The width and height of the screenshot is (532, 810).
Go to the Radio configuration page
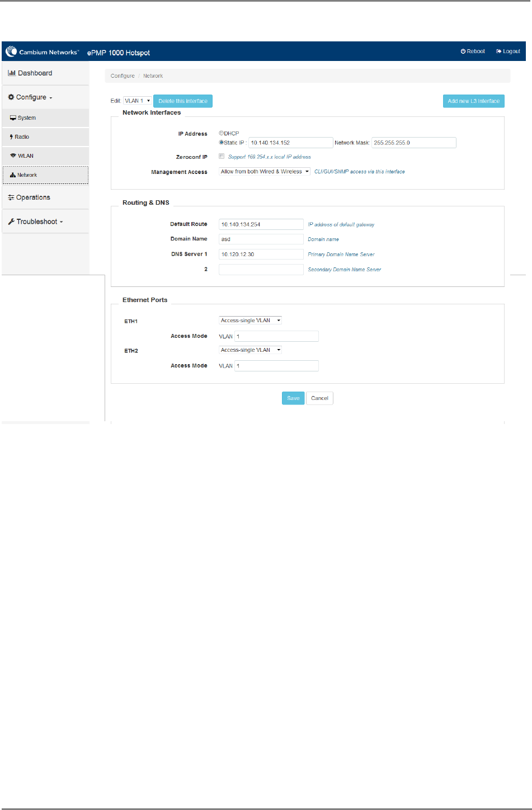tap(45, 137)
